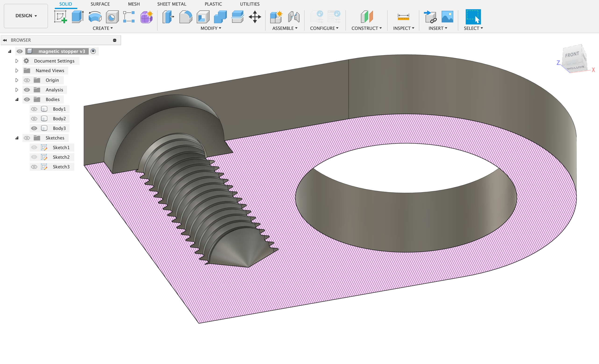Image resolution: width=599 pixels, height=364 pixels.
Task: Click the Fillet tool icon
Action: coord(185,17)
